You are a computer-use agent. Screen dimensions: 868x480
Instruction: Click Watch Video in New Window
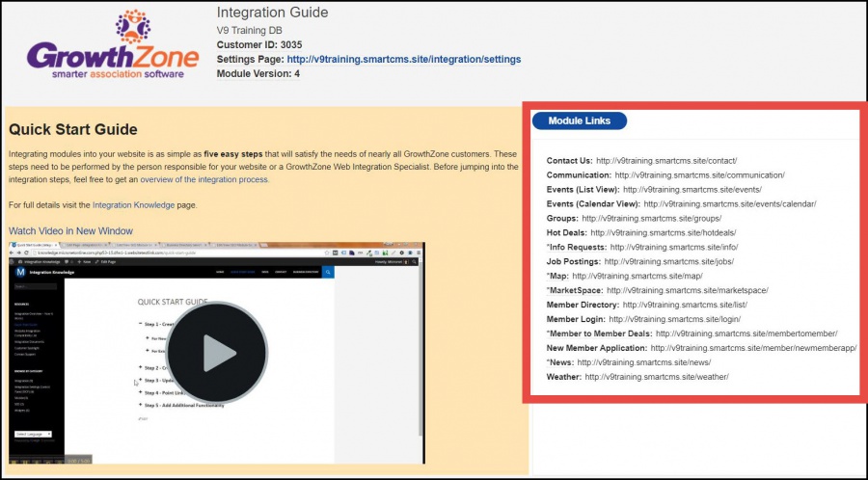70,231
